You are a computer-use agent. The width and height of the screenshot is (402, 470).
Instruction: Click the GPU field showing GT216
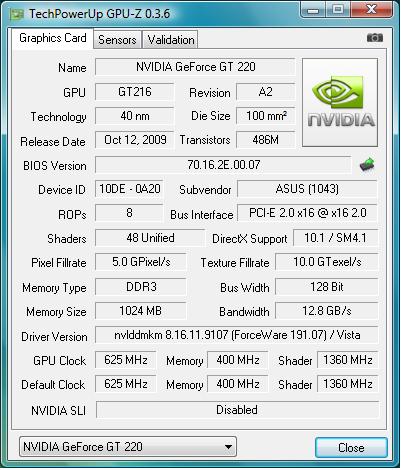pyautogui.click(x=135, y=92)
